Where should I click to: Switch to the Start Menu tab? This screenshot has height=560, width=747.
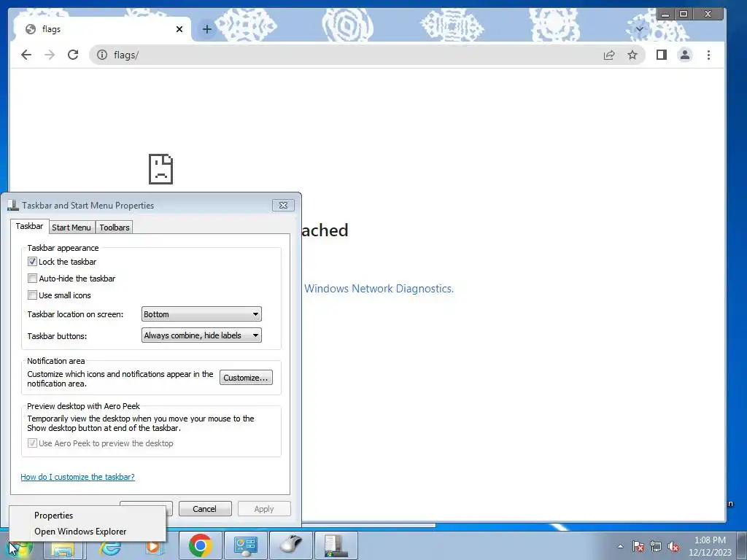click(71, 227)
